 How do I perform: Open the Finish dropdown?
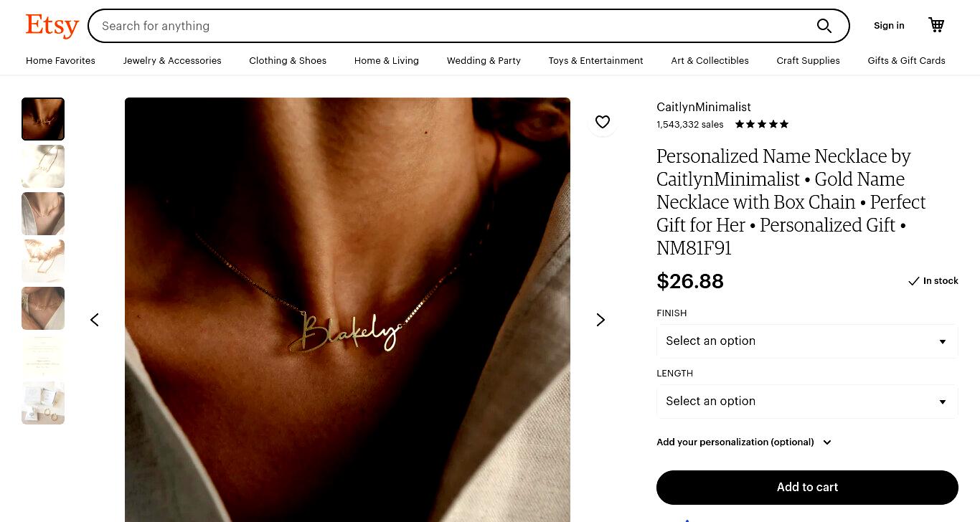click(x=807, y=341)
